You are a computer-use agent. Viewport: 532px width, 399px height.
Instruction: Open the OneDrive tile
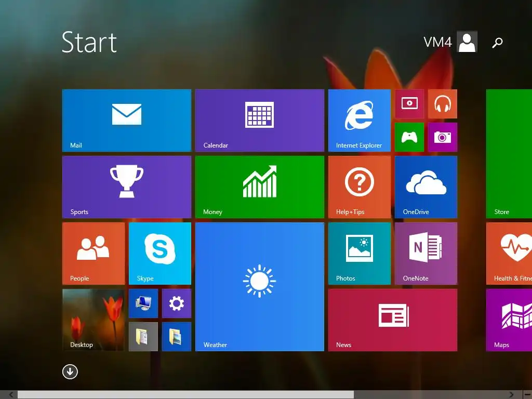coord(426,187)
